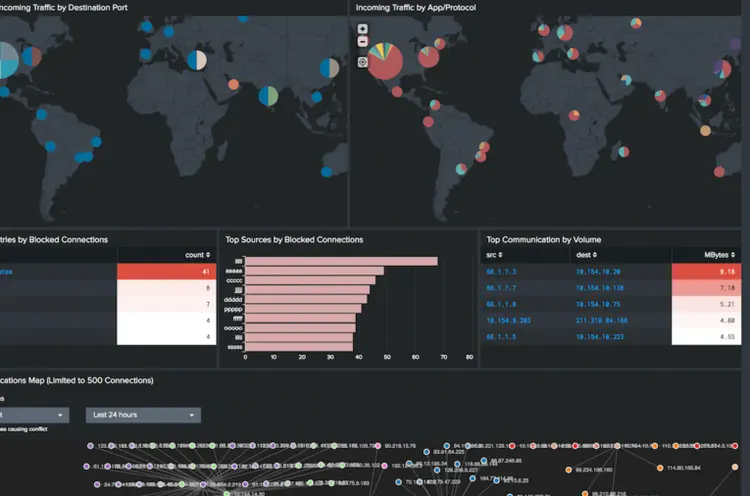The image size is (750, 496).
Task: Click the longest bar in Top Sources chart
Action: pyautogui.click(x=341, y=261)
